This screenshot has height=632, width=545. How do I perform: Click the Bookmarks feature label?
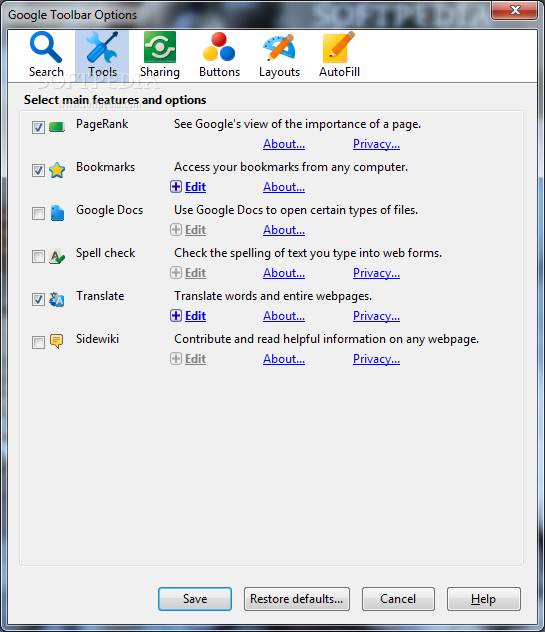[x=106, y=167]
